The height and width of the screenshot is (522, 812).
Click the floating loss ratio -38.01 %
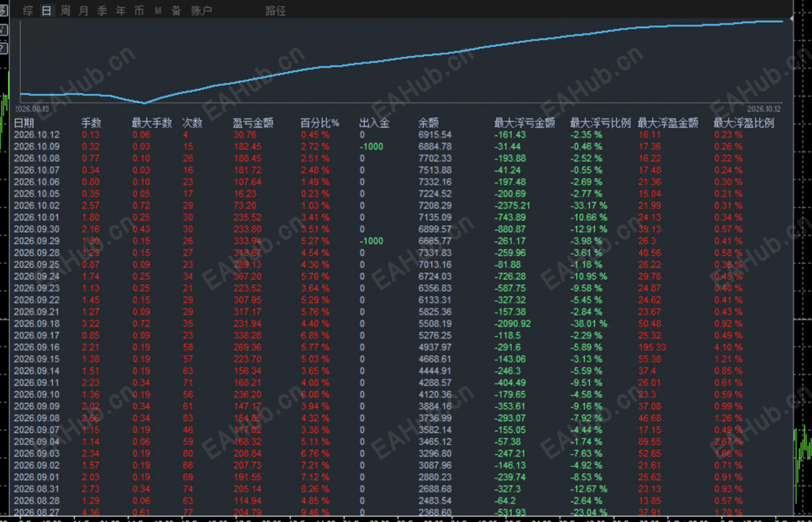(x=589, y=324)
